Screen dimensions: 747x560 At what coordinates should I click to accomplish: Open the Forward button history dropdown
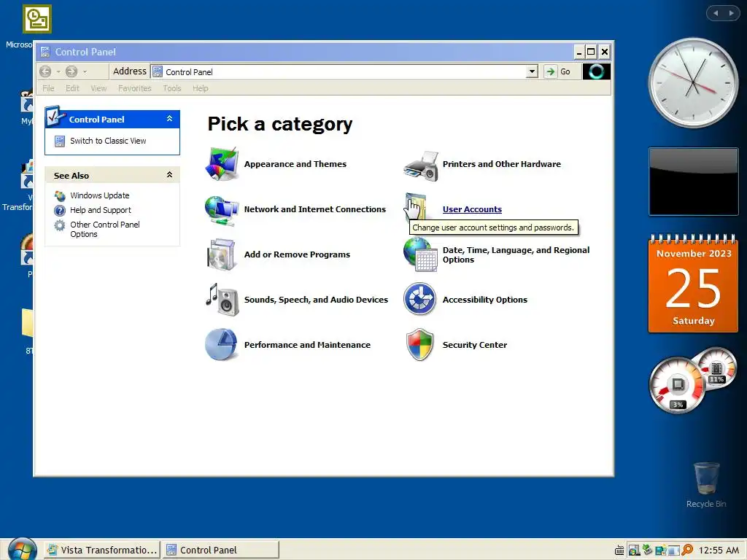click(85, 71)
